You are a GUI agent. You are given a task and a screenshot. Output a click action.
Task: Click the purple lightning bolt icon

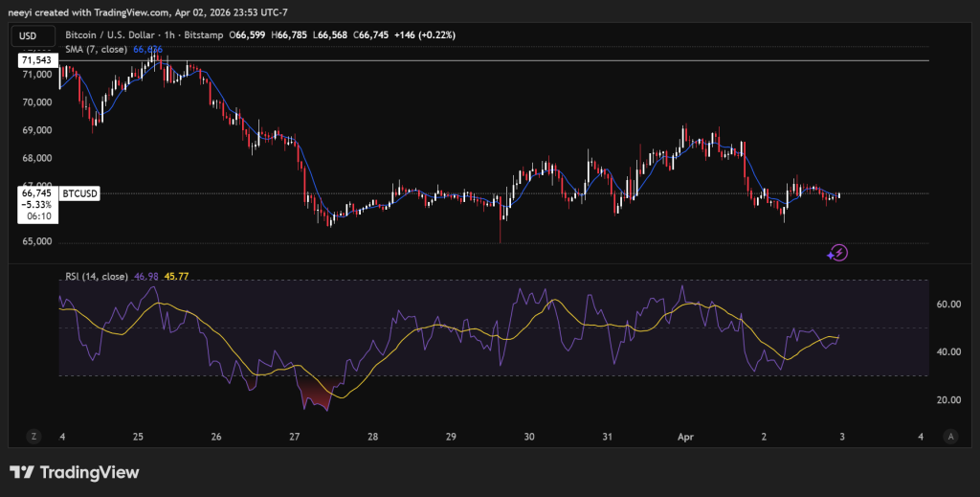tap(838, 253)
